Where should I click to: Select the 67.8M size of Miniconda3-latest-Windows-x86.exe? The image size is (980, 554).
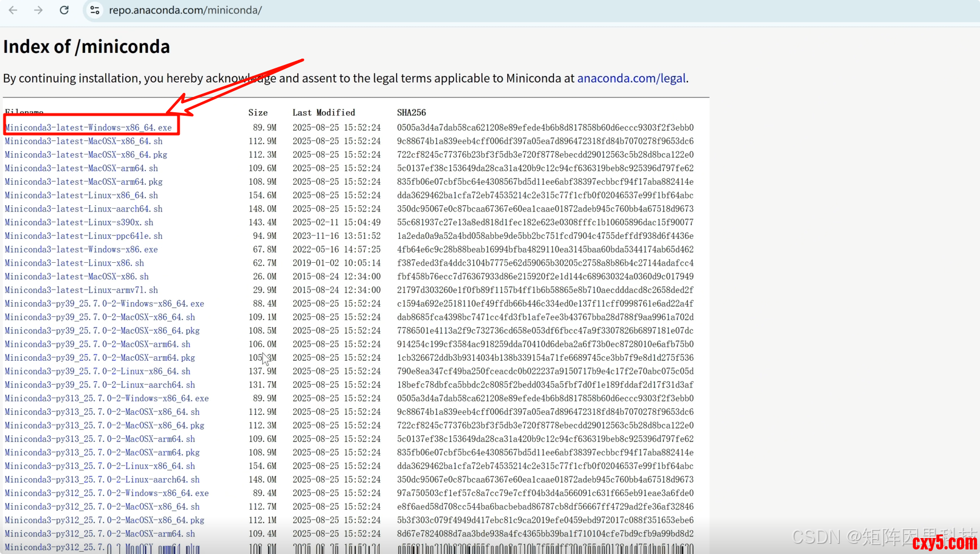tap(265, 250)
